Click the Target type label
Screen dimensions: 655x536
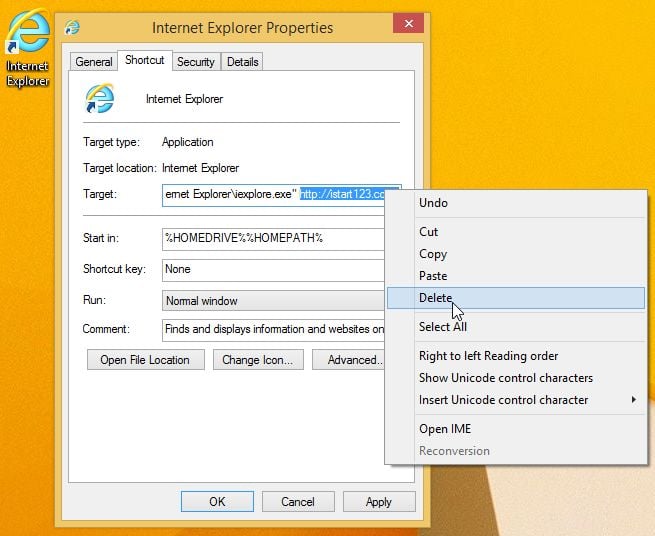[x=111, y=142]
